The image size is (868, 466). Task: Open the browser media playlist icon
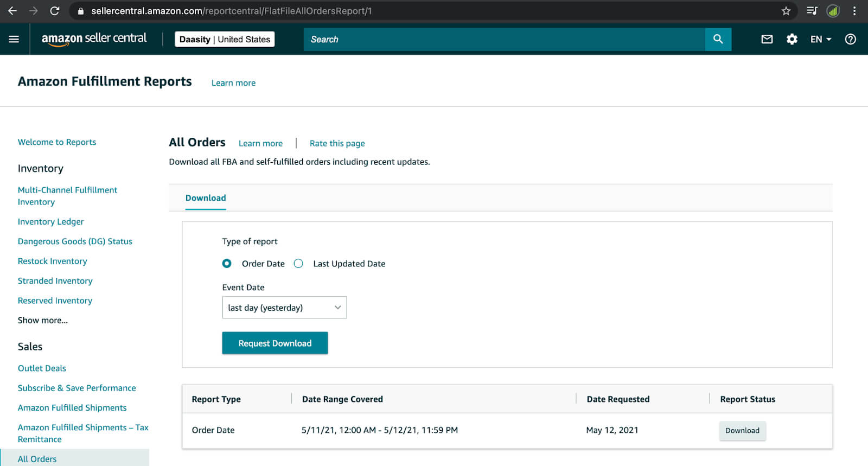tap(812, 11)
